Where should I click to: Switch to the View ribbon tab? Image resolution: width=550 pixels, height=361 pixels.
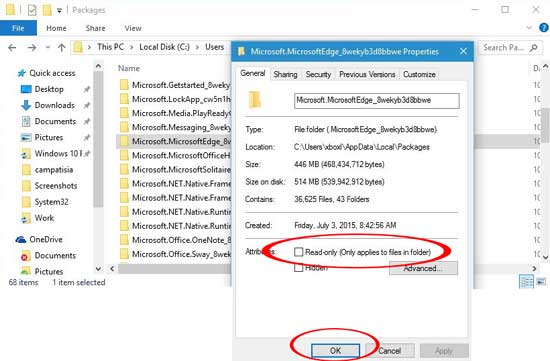coord(133,28)
